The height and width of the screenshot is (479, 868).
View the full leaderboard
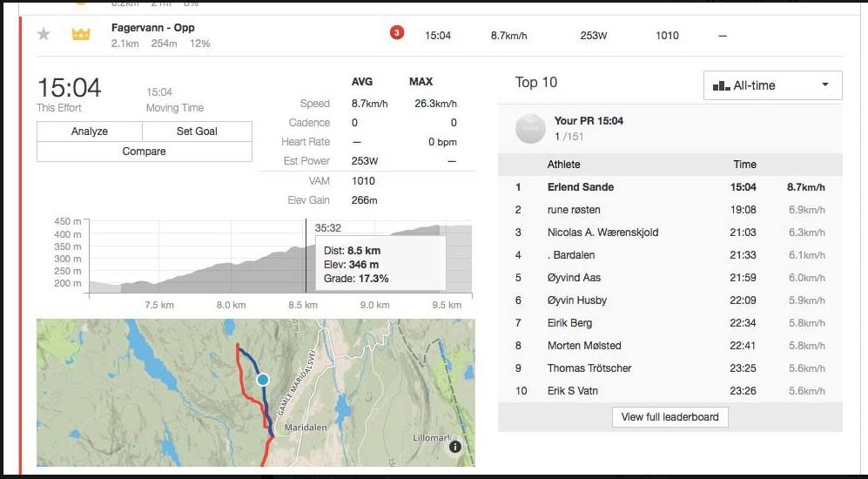[x=670, y=417]
